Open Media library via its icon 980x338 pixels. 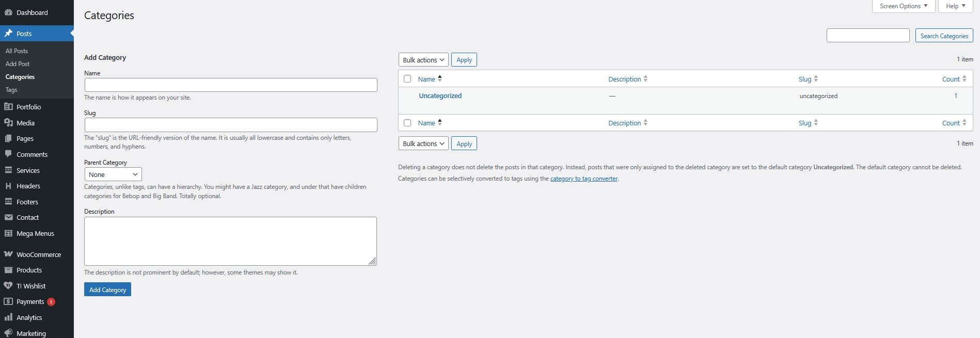(8, 123)
